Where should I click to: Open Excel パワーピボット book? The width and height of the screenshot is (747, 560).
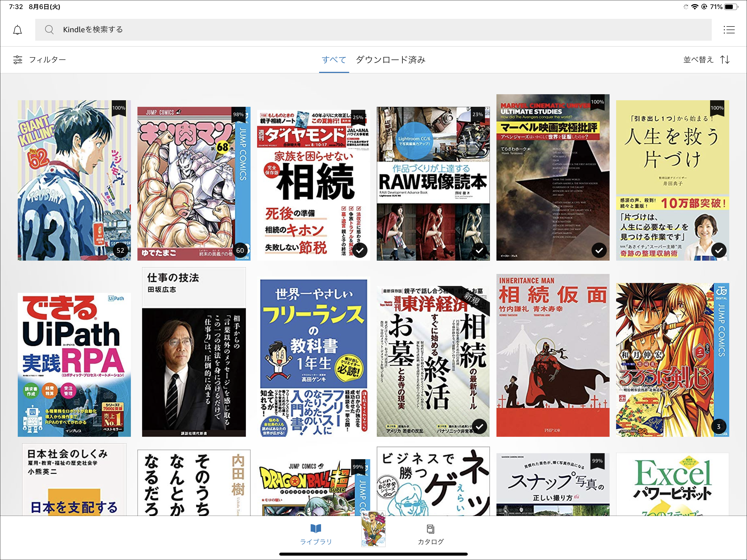coord(672,484)
